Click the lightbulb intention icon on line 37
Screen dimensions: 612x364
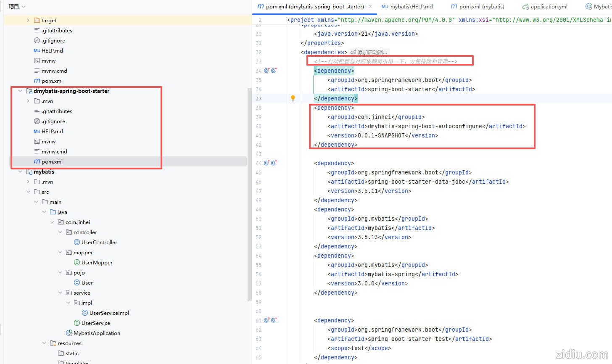(x=293, y=98)
